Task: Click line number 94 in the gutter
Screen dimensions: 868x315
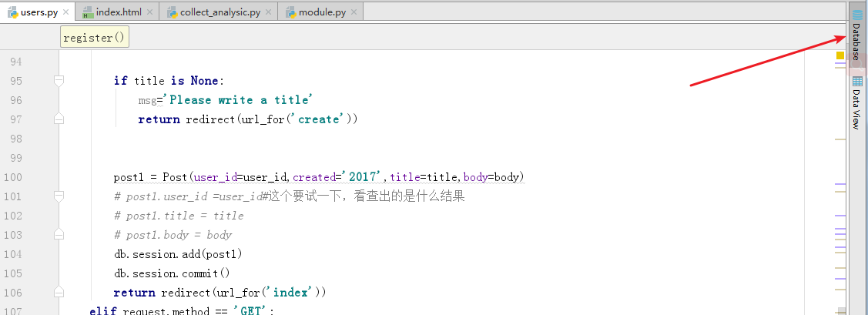Action: [17, 62]
